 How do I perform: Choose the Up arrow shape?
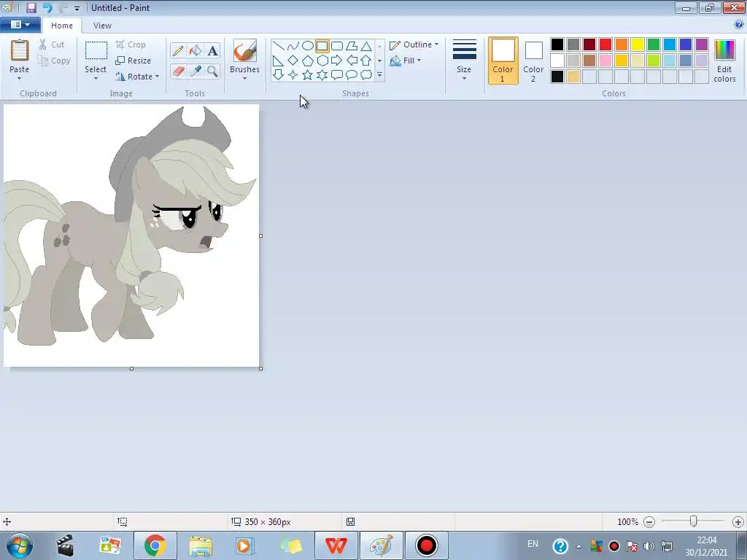pyautogui.click(x=366, y=61)
